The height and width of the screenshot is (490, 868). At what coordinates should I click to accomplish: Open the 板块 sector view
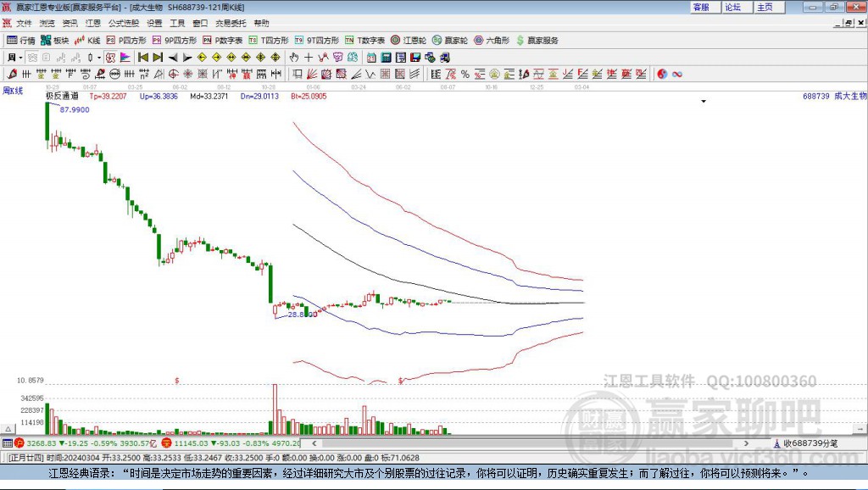point(54,41)
